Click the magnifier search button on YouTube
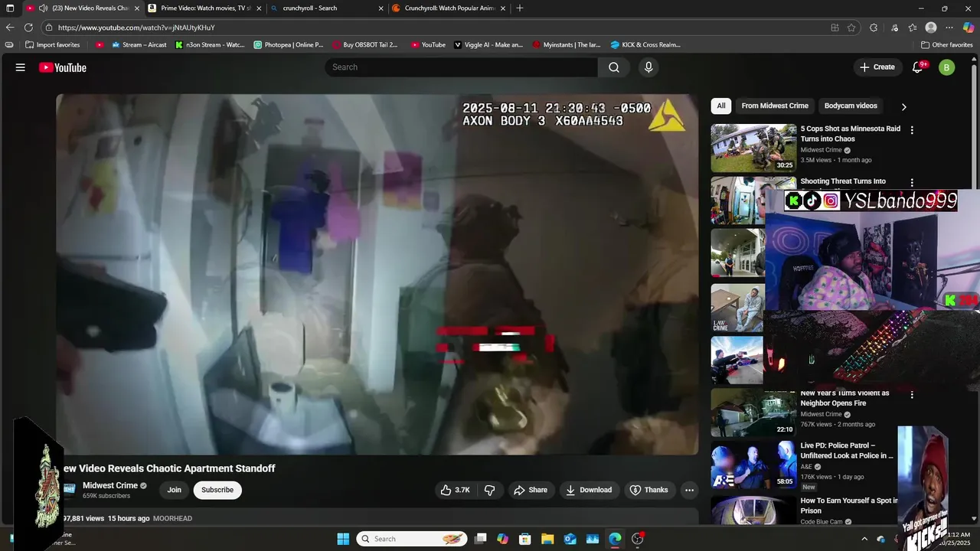Image resolution: width=980 pixels, height=551 pixels. coord(614,67)
